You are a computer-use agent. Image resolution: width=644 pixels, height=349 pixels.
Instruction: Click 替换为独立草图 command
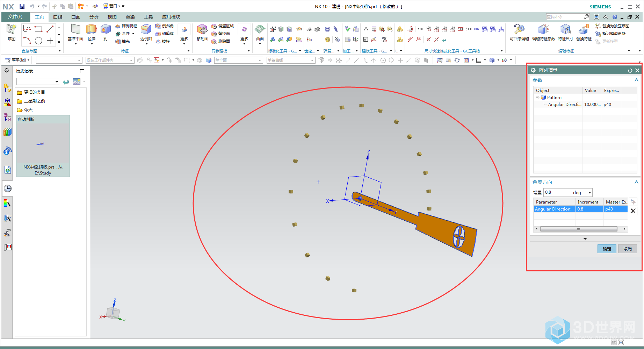[x=613, y=26]
